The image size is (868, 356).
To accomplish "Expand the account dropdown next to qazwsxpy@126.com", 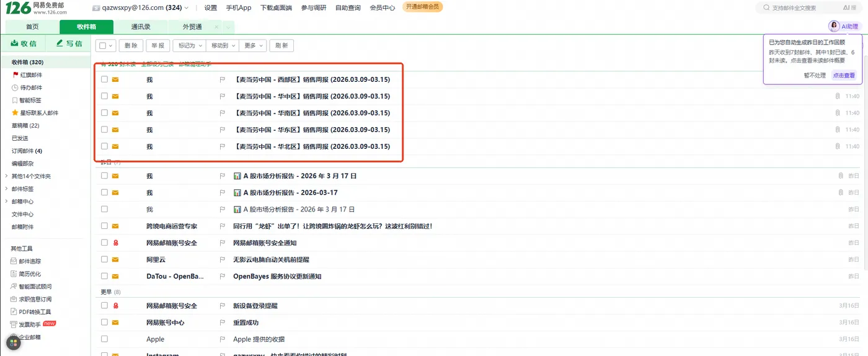I will pos(187,8).
